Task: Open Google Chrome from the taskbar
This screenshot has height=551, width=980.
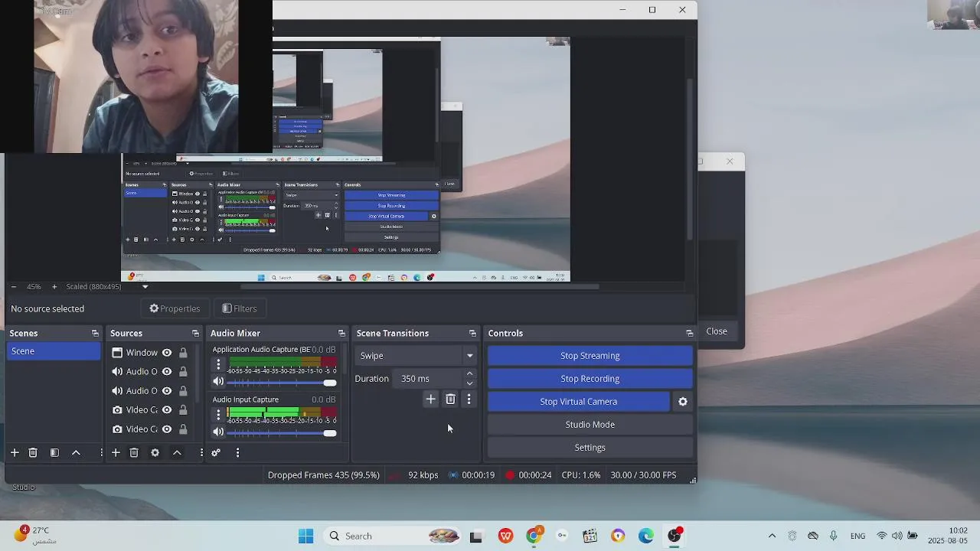Action: coord(534,536)
